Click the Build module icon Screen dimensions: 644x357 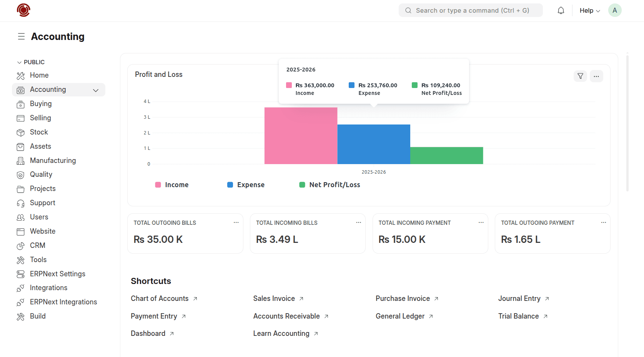(x=21, y=316)
